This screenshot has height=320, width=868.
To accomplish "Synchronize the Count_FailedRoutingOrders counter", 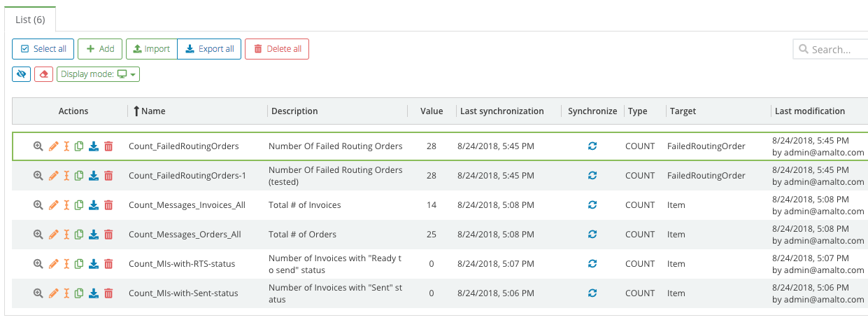I will pos(592,146).
